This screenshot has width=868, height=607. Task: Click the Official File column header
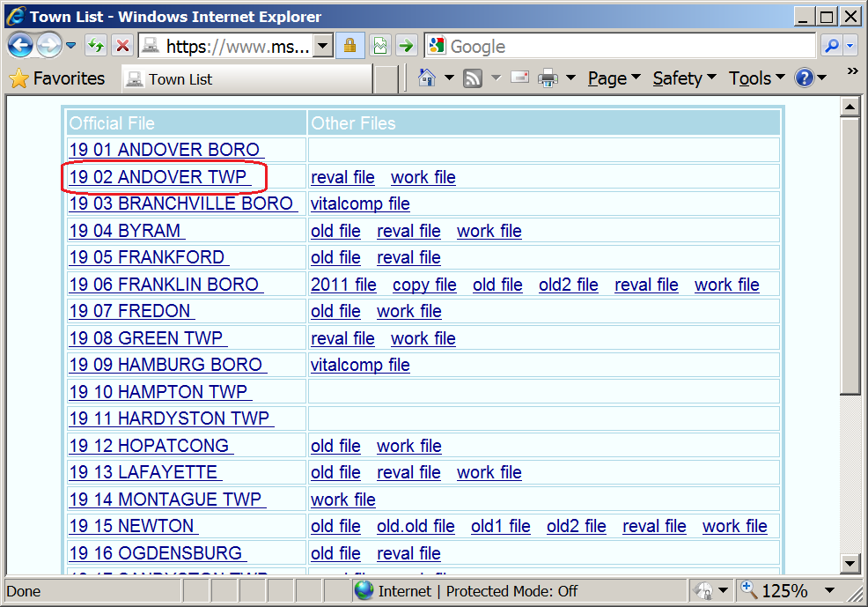coord(187,123)
